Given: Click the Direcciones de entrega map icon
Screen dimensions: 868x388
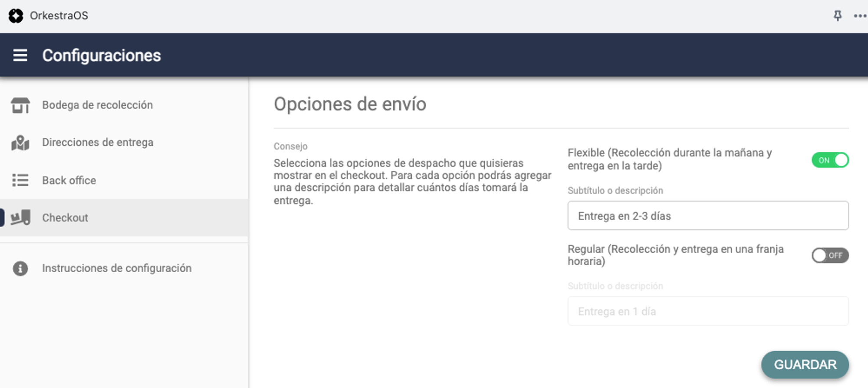Looking at the screenshot, I should click(x=20, y=143).
